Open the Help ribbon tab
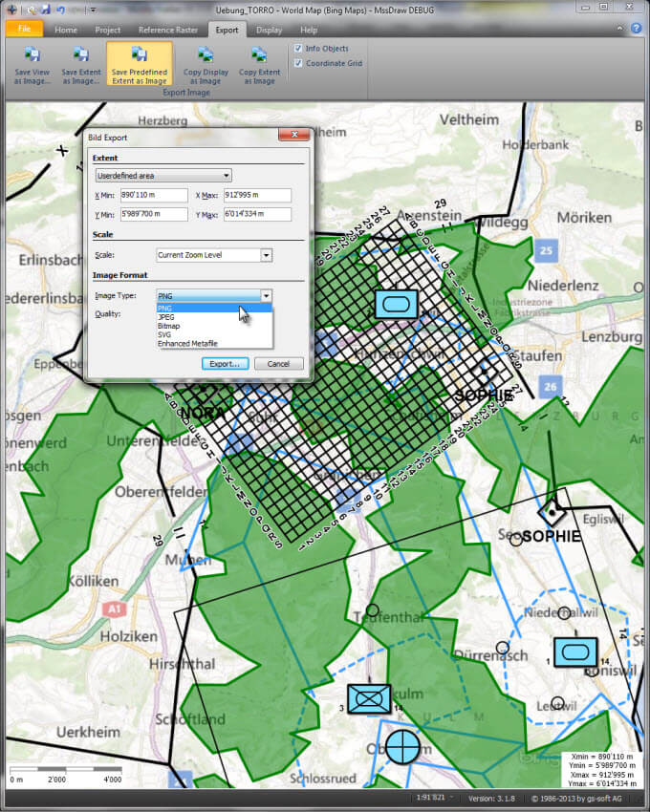Screen dimensions: 650x812 click(309, 30)
